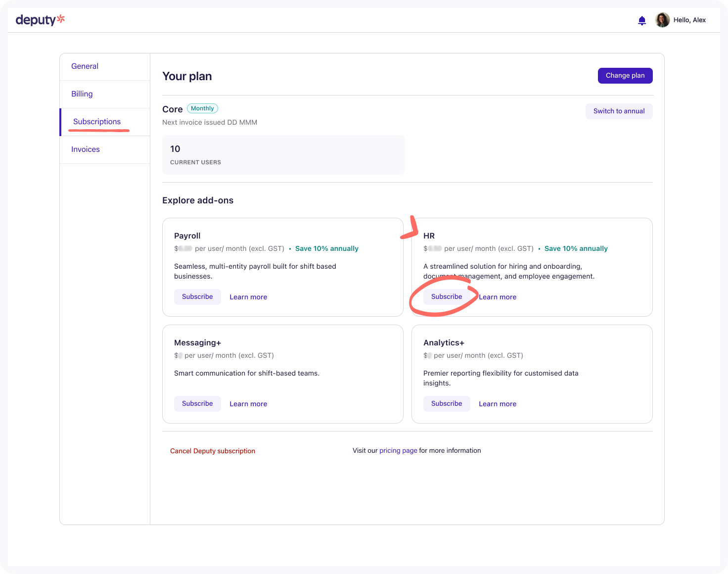This screenshot has height=574, width=728.
Task: Learn more about Analytics+
Action: [x=498, y=404]
